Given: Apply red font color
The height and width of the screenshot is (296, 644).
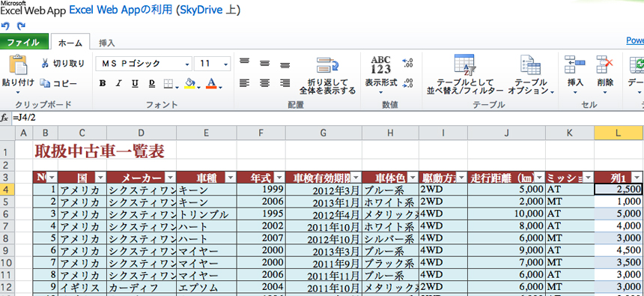Looking at the screenshot, I should 211,83.
